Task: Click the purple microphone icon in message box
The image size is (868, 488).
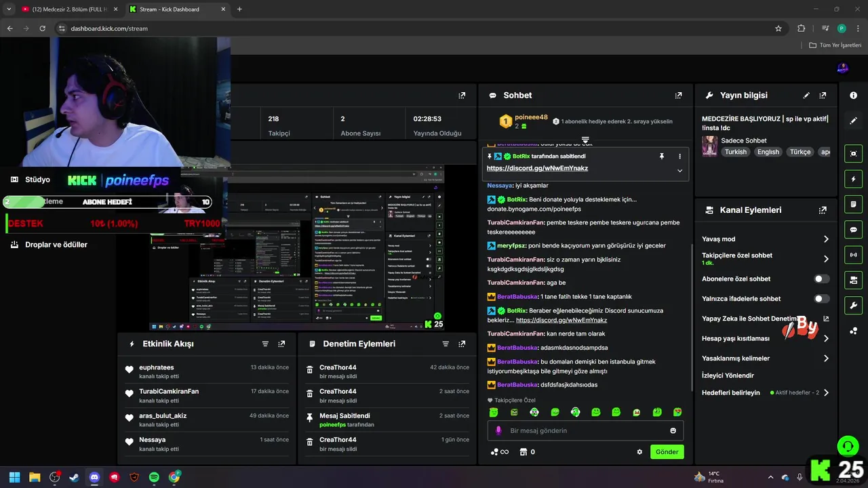Action: (x=498, y=430)
